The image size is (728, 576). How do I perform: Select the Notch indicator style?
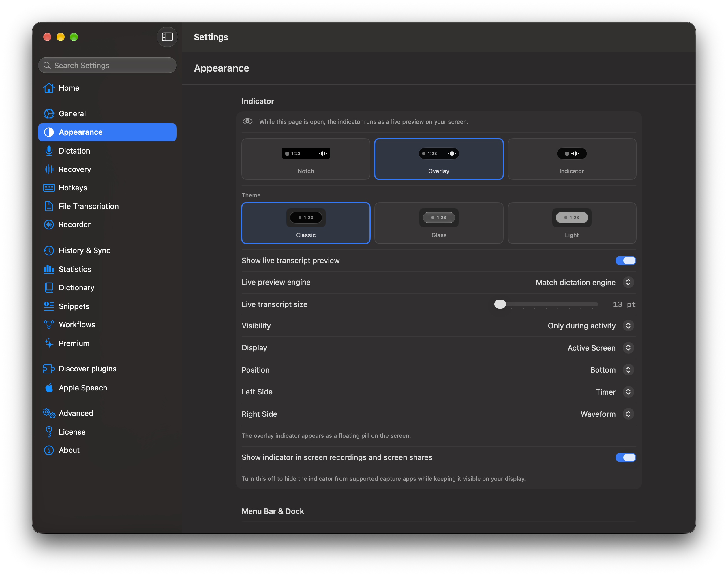(x=306, y=159)
